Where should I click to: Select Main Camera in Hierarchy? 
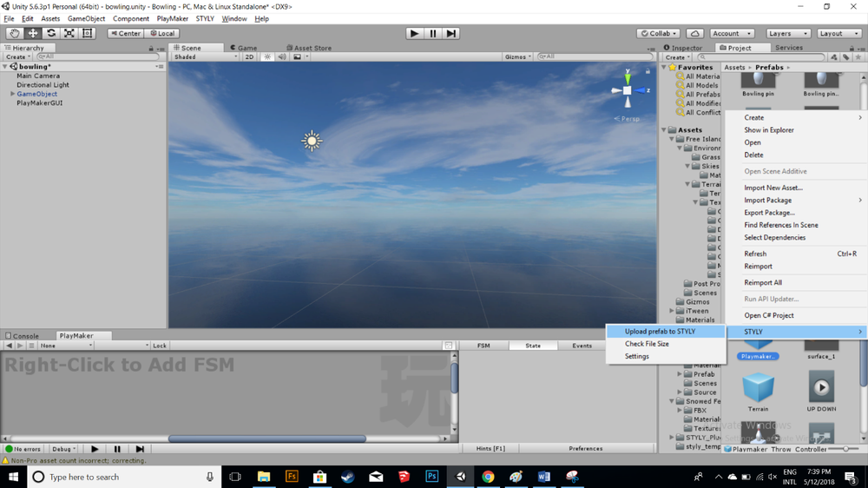pos(38,76)
